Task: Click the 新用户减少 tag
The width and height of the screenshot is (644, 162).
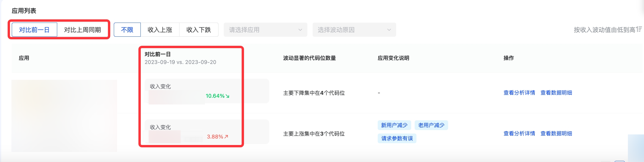Action: pos(394,125)
